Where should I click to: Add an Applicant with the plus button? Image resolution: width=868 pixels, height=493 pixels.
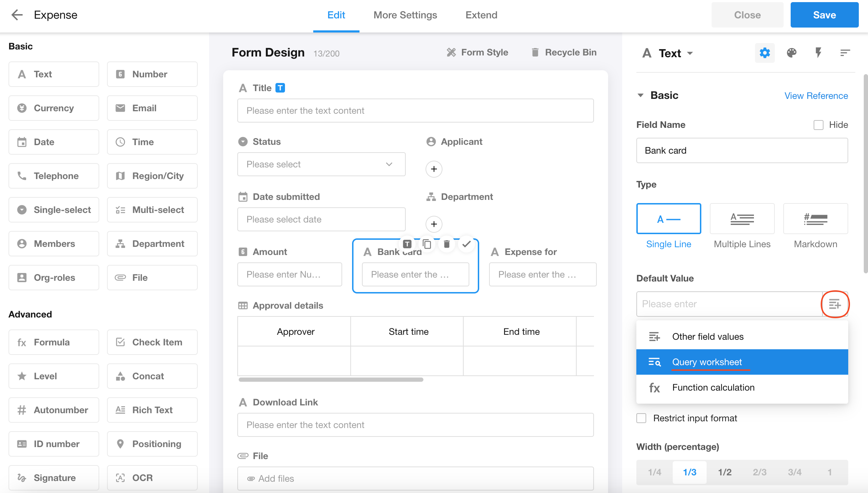434,169
